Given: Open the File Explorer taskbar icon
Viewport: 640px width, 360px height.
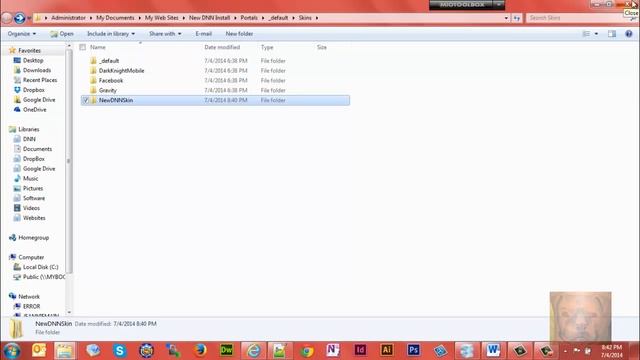Looking at the screenshot, I should (x=64, y=351).
